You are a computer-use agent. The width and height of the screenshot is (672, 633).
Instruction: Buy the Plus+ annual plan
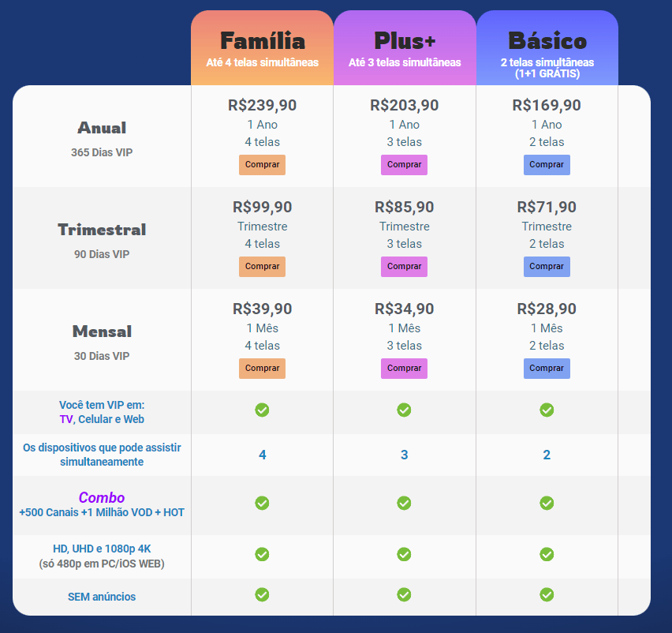(x=404, y=165)
